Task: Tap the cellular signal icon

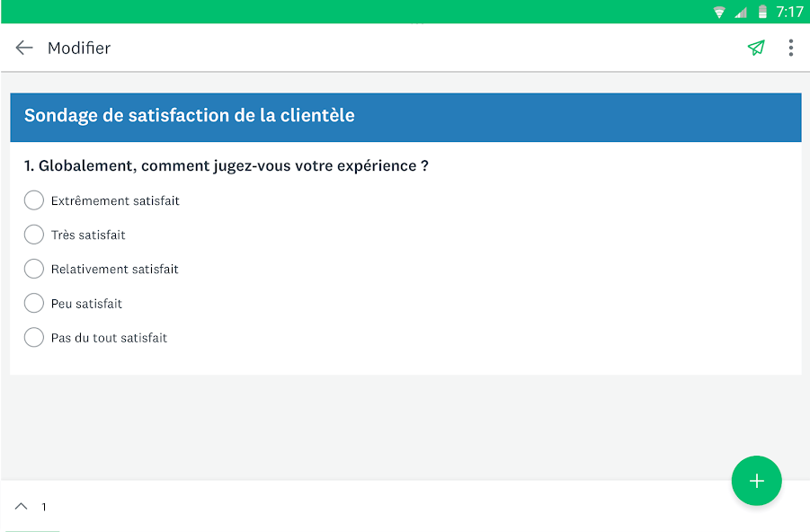Action: point(741,12)
